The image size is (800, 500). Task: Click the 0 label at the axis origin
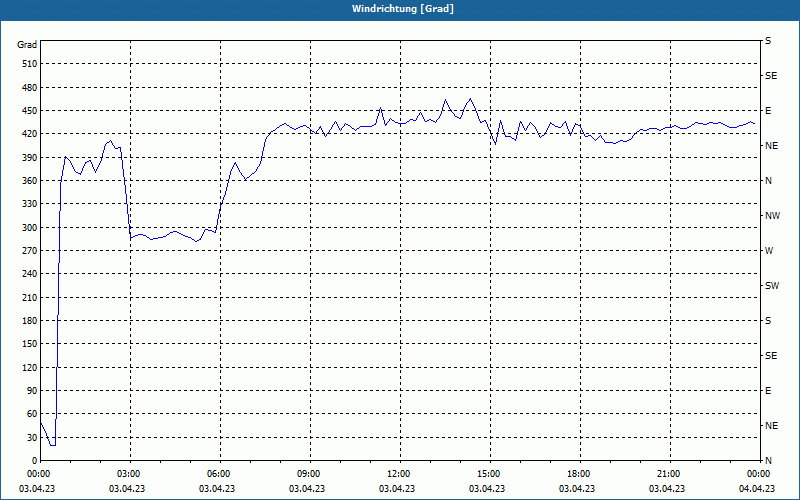coord(35,461)
